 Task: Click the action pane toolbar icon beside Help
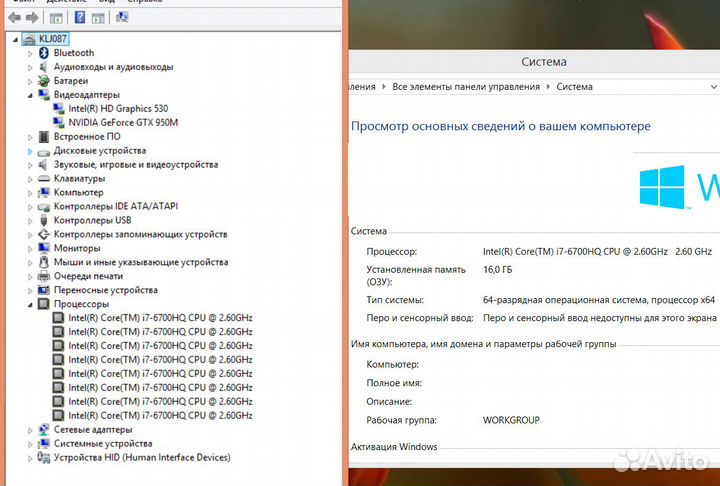click(x=98, y=18)
